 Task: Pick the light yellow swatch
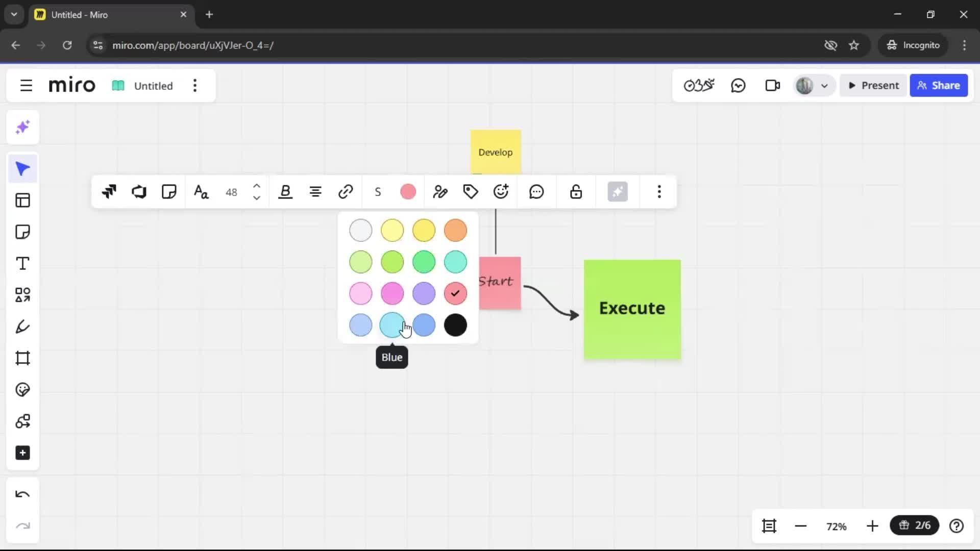pos(393,231)
